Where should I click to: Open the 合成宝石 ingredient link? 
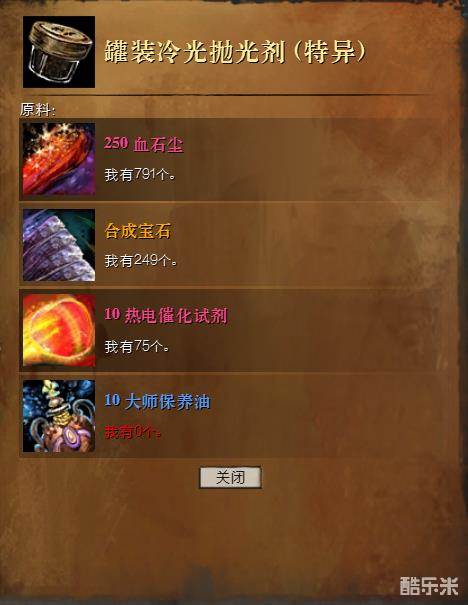[137, 231]
